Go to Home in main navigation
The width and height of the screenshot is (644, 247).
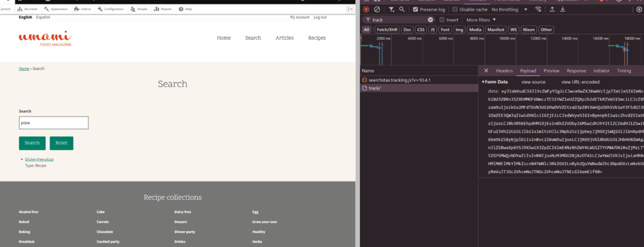[224, 38]
